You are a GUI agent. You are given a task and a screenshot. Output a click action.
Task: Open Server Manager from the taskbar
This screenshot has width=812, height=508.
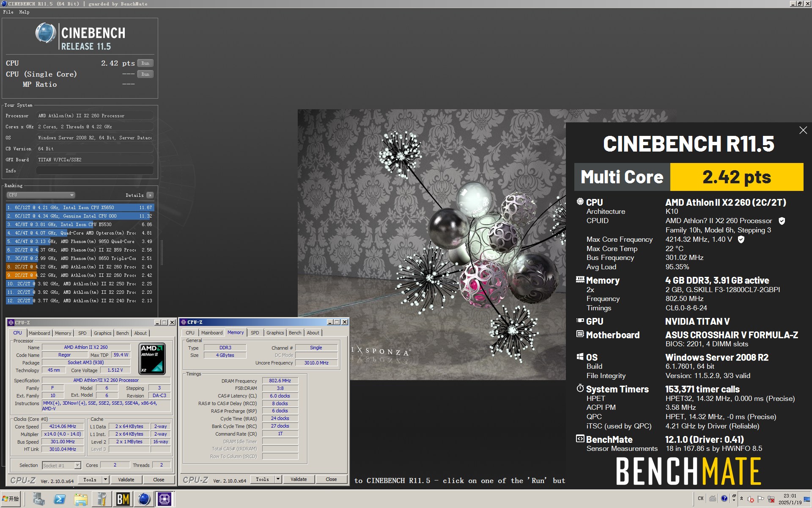click(x=38, y=499)
